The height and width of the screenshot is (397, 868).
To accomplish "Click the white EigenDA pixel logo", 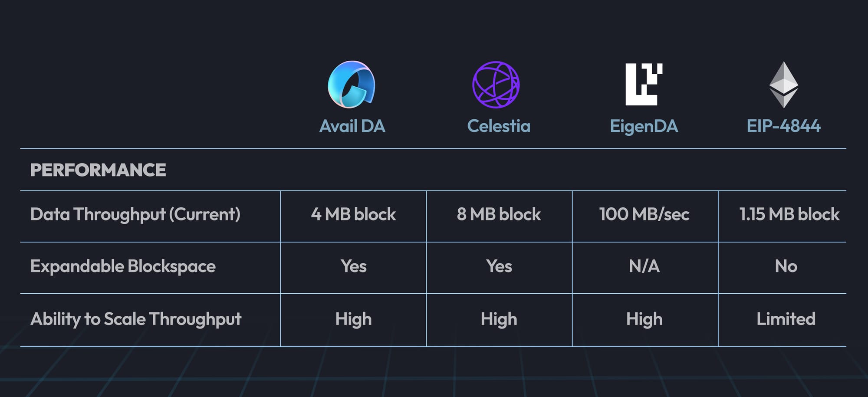I will click(x=644, y=84).
